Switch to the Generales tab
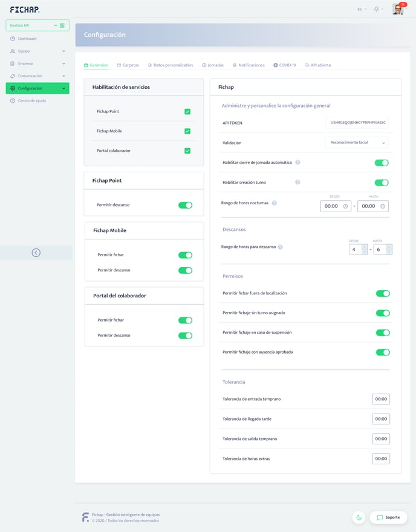Screen dimensions: 416x532 [x=96, y=65]
